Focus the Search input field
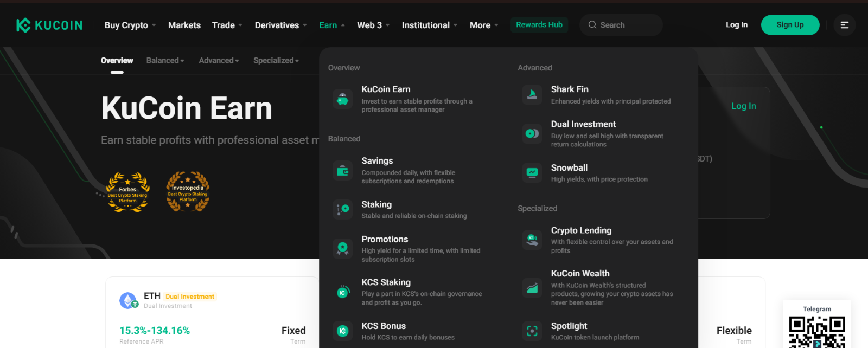The width and height of the screenshot is (868, 348). pyautogui.click(x=621, y=25)
